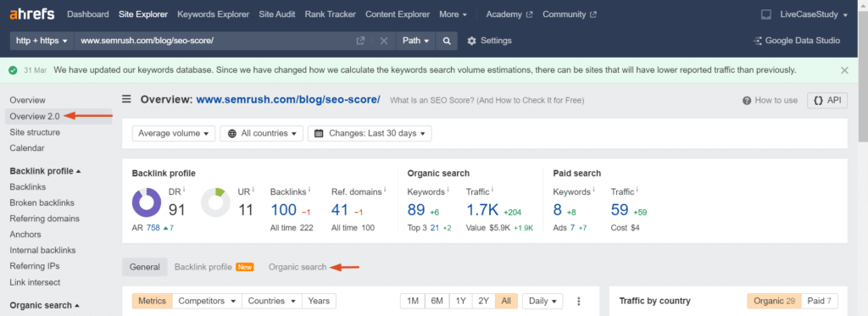Go to Dashboard
868x316 pixels.
click(x=88, y=14)
